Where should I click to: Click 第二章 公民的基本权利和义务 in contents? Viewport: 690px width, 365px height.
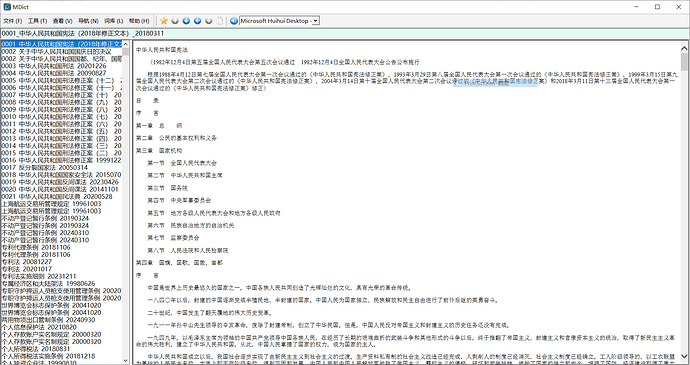176,138
